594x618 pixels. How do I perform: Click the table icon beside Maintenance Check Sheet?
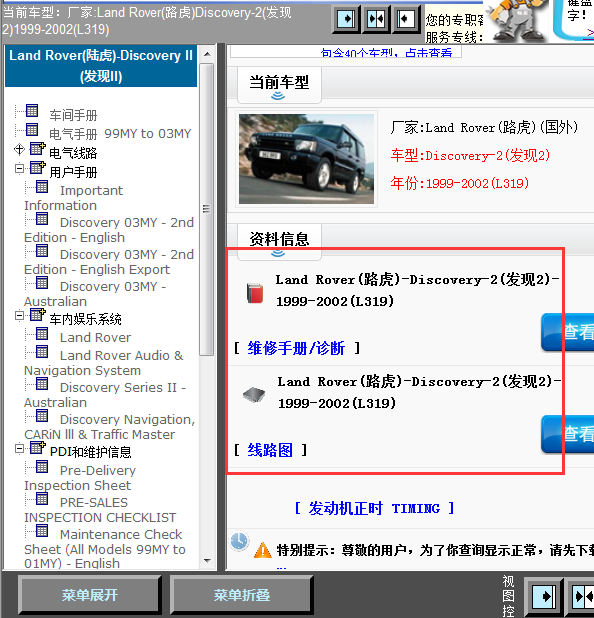(x=42, y=531)
